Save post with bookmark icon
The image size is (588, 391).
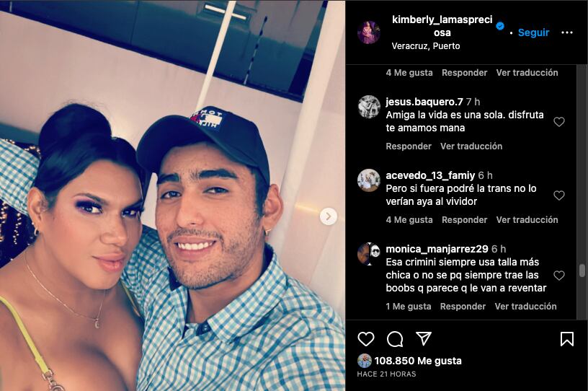pos(566,339)
